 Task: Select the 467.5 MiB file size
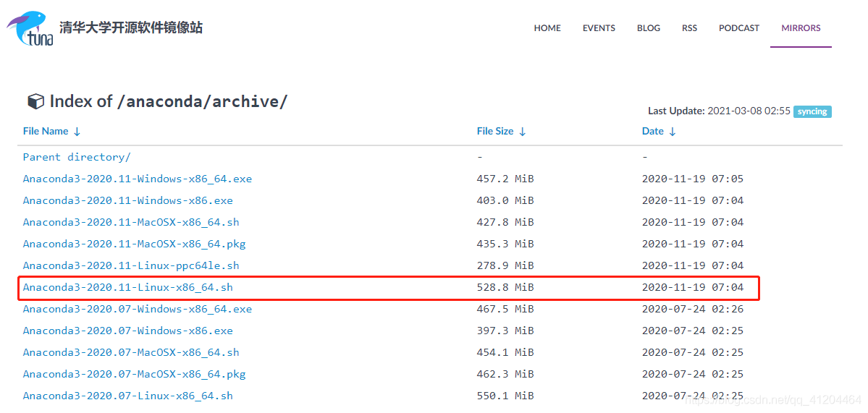tap(505, 309)
